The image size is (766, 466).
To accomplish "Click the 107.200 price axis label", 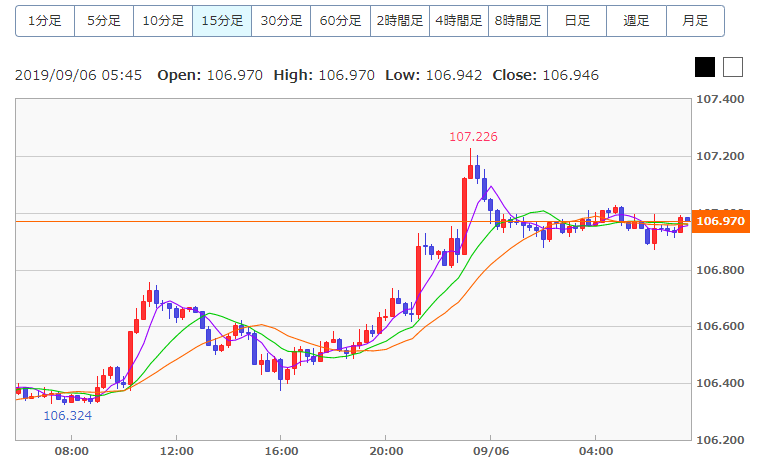I will (x=720, y=156).
